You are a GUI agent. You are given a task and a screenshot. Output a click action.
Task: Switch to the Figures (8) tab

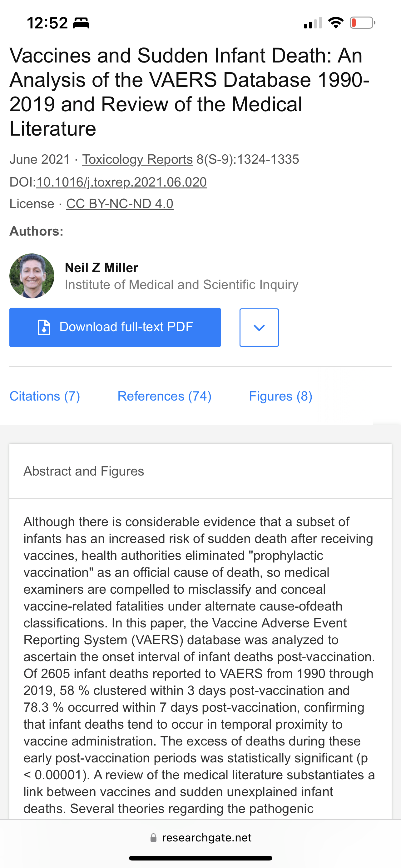click(280, 396)
